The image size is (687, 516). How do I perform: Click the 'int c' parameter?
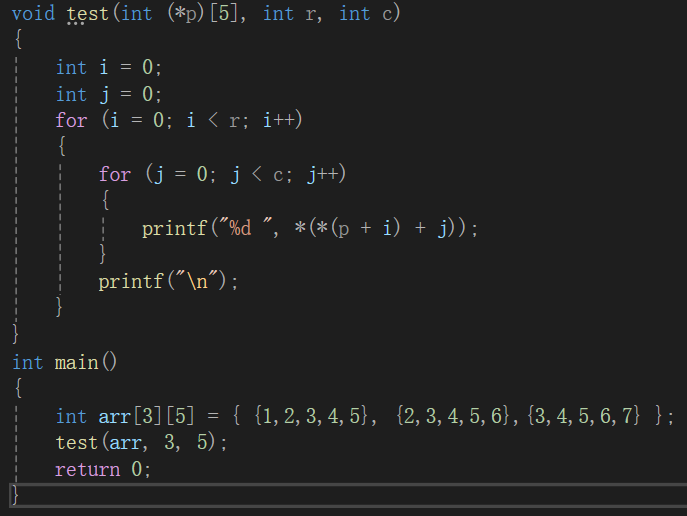coord(367,14)
